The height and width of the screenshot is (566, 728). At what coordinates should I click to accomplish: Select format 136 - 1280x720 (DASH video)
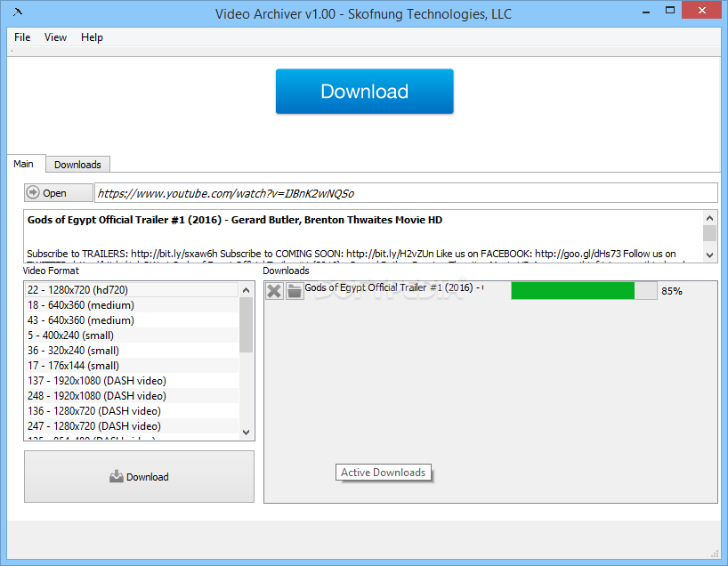[132, 410]
